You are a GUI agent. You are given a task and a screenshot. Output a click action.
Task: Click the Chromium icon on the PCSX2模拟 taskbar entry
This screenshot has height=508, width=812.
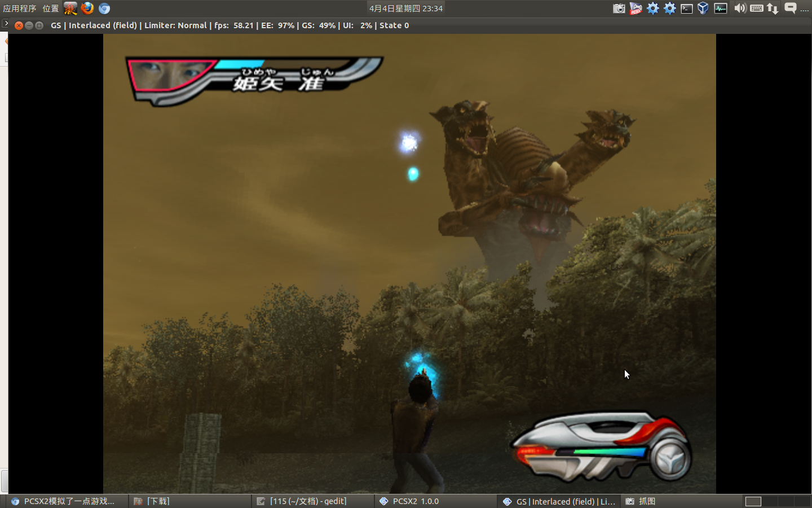[x=15, y=501]
